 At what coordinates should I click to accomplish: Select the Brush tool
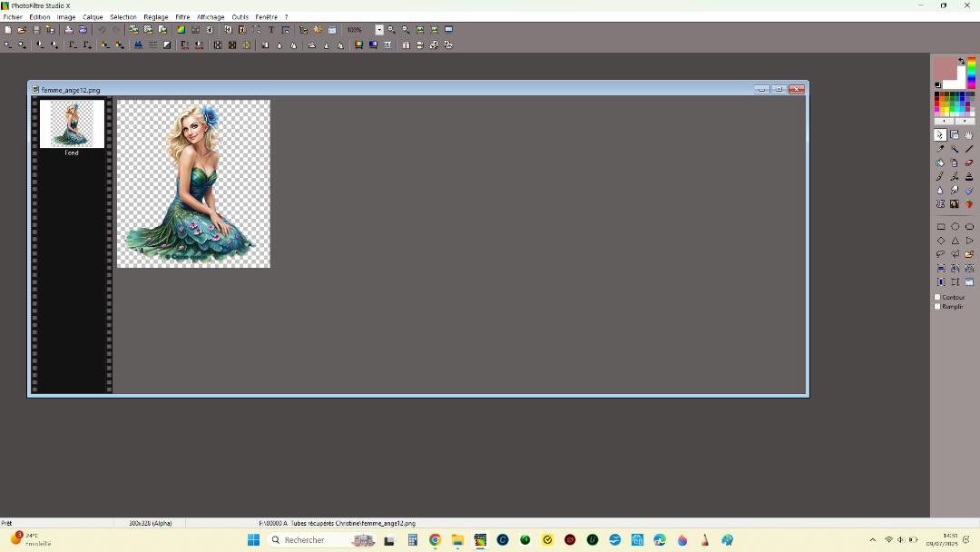[940, 176]
